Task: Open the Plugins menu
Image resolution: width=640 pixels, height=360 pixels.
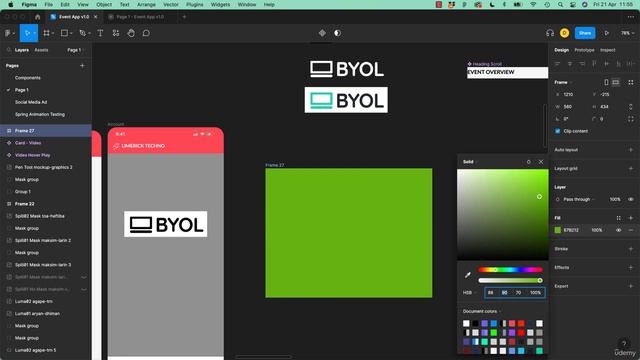Action: [194, 4]
